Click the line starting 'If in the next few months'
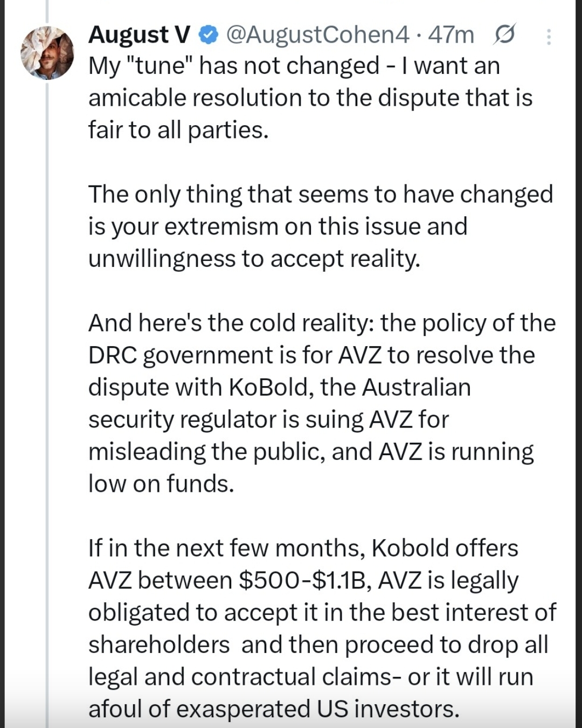The image size is (582, 728). coord(303,548)
